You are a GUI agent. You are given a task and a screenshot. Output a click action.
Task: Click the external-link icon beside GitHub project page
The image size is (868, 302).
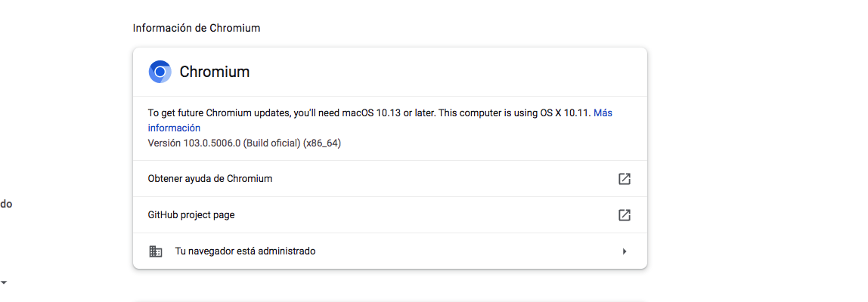624,215
